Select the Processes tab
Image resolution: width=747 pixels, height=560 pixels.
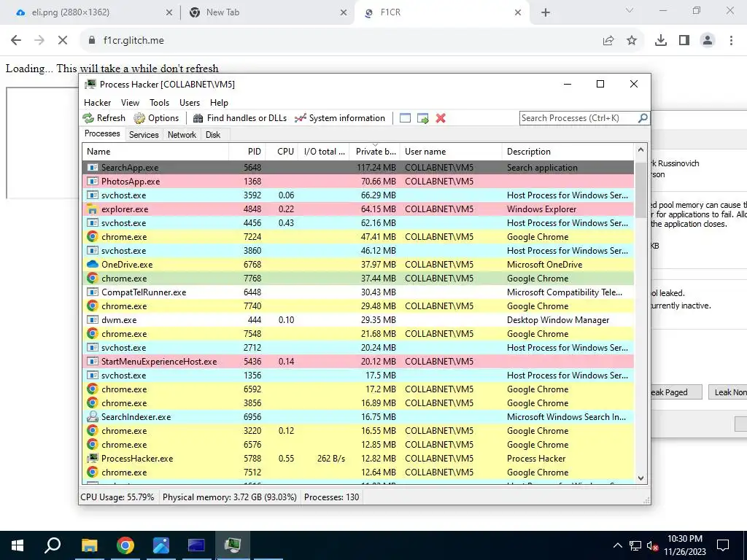click(102, 133)
